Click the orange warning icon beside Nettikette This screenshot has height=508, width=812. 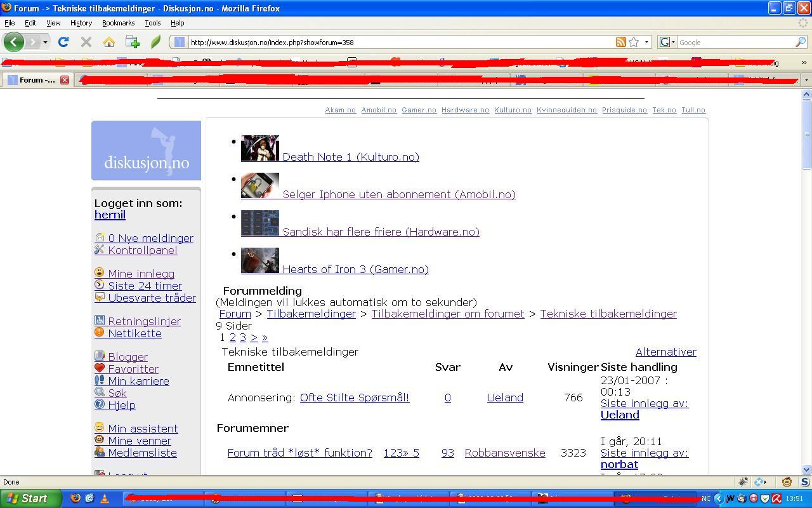click(100, 333)
